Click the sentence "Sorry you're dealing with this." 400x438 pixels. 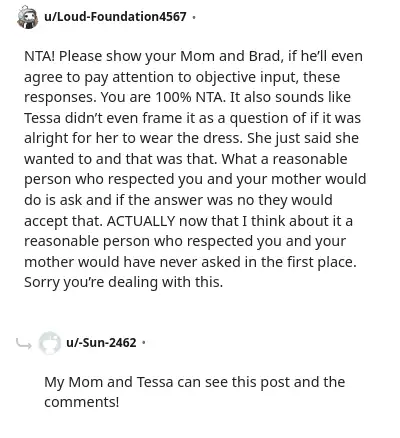(123, 282)
